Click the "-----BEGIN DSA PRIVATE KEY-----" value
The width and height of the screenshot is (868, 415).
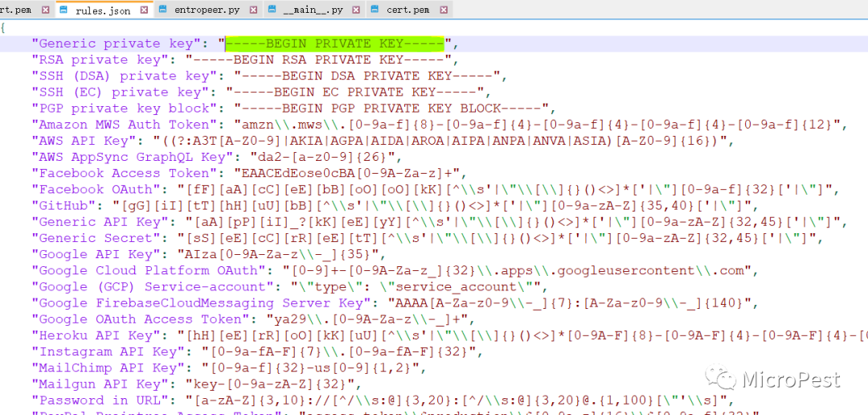(367, 76)
